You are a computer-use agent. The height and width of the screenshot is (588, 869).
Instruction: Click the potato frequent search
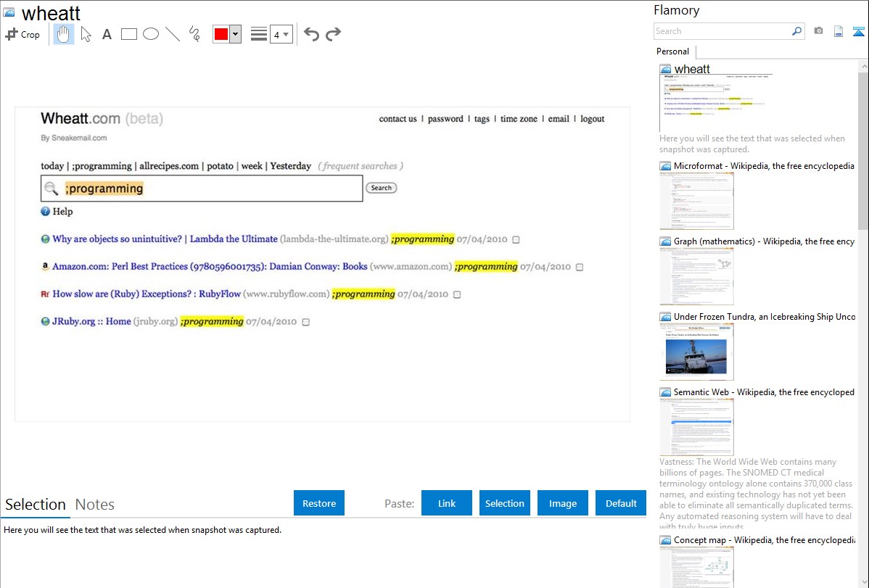220,166
